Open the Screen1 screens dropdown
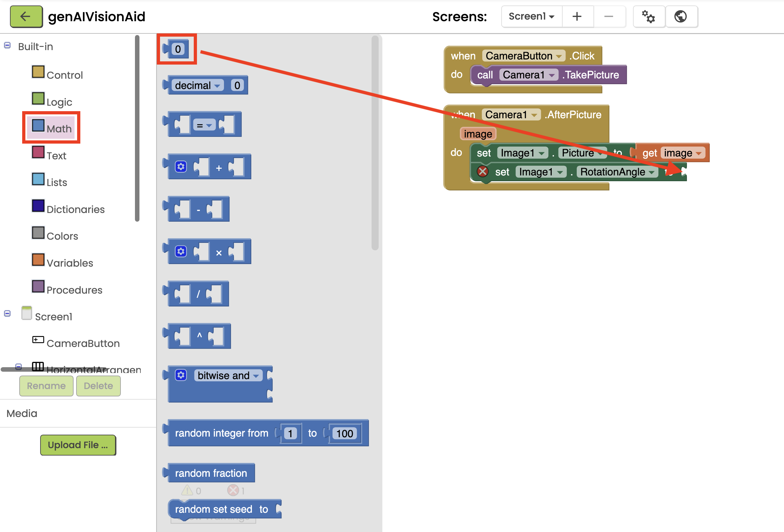This screenshot has height=532, width=784. (532, 16)
